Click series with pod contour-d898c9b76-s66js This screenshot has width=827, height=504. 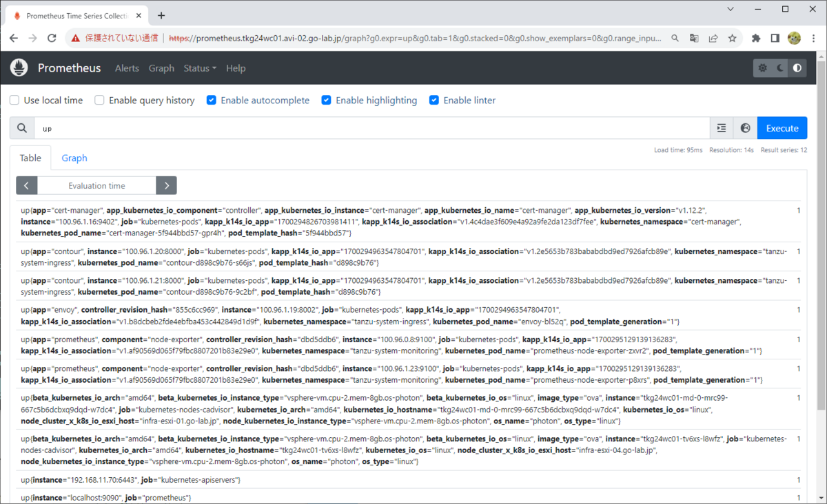click(410, 257)
